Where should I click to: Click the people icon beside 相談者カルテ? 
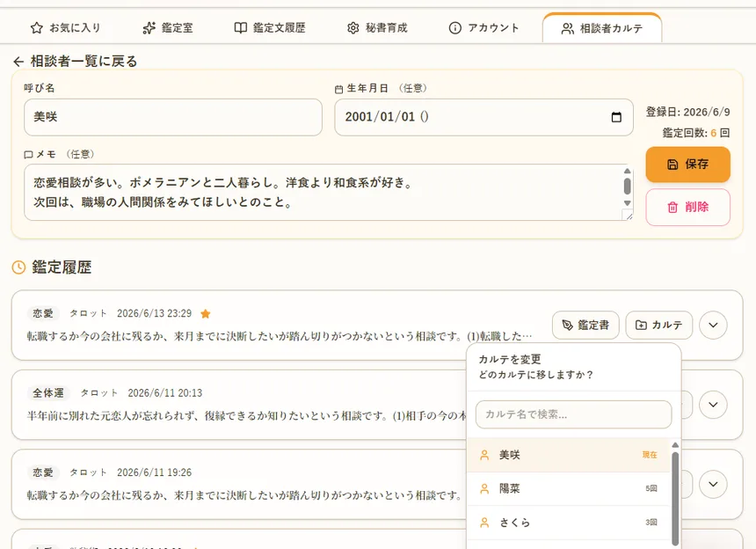(x=568, y=29)
